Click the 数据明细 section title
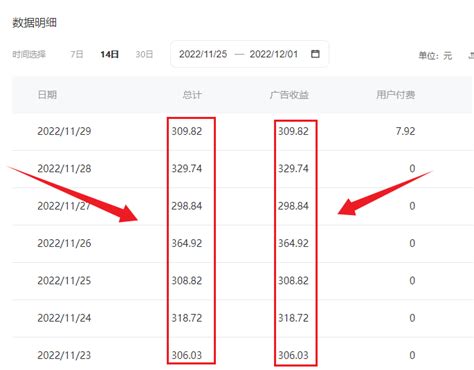Screen dimensions: 474x370 click(x=34, y=23)
